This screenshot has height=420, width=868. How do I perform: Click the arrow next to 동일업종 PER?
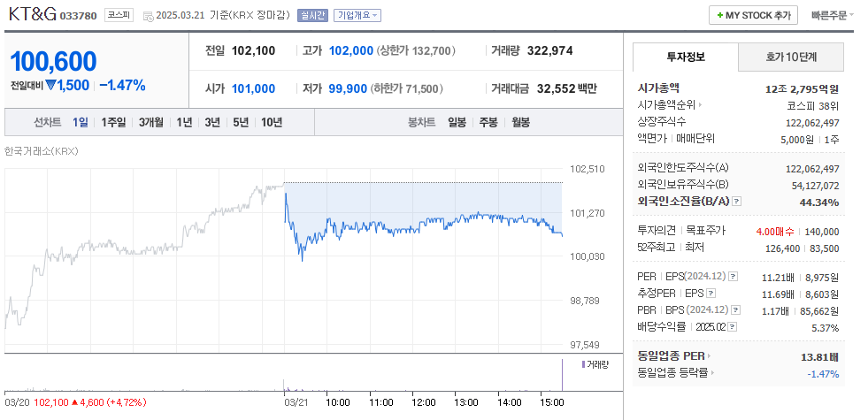709,356
